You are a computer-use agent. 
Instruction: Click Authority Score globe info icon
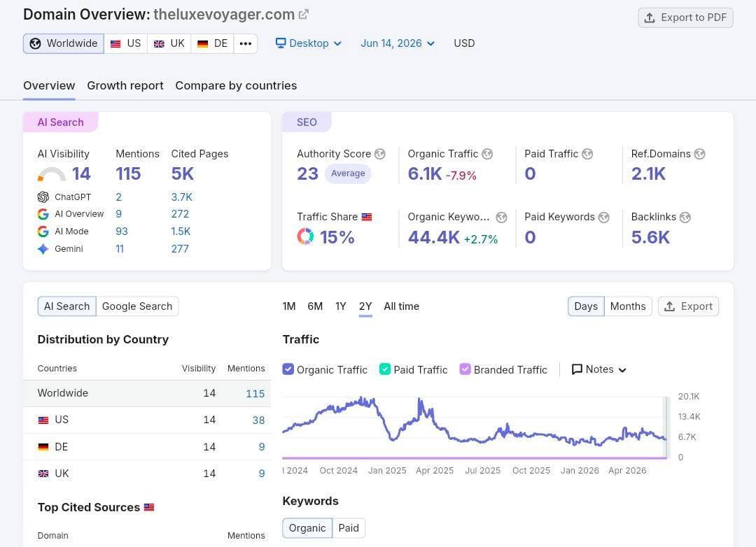(380, 154)
